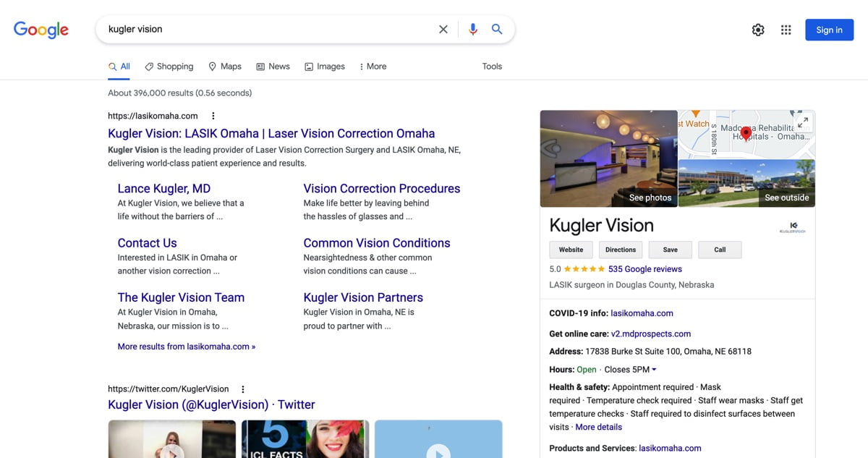Image resolution: width=868 pixels, height=458 pixels.
Task: Click the COVID-19 info lasikomaha.com link
Action: [x=642, y=313]
